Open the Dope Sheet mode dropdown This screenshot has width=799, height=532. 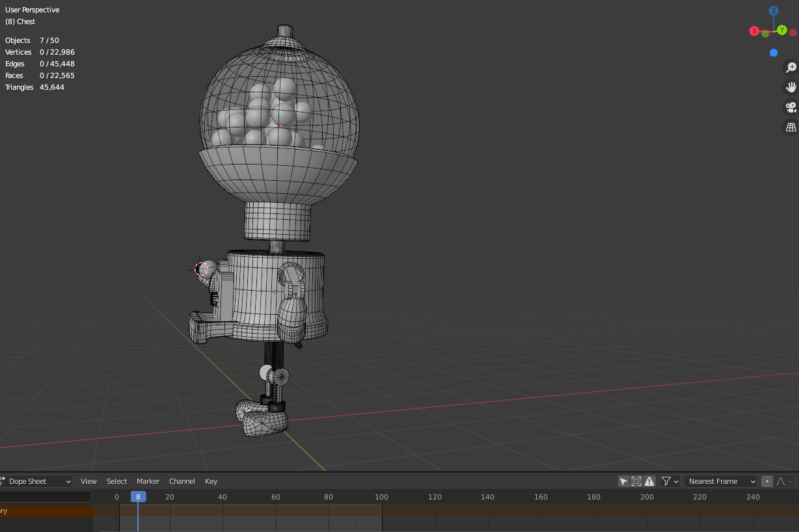click(36, 481)
